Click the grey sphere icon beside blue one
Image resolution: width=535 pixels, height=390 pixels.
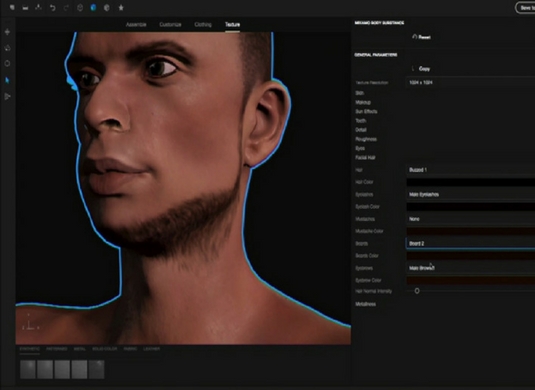click(107, 8)
